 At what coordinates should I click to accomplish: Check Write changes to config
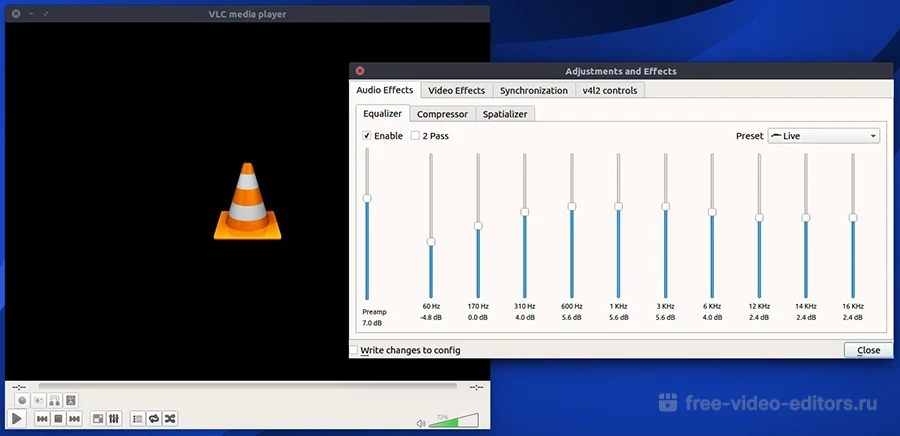[354, 350]
